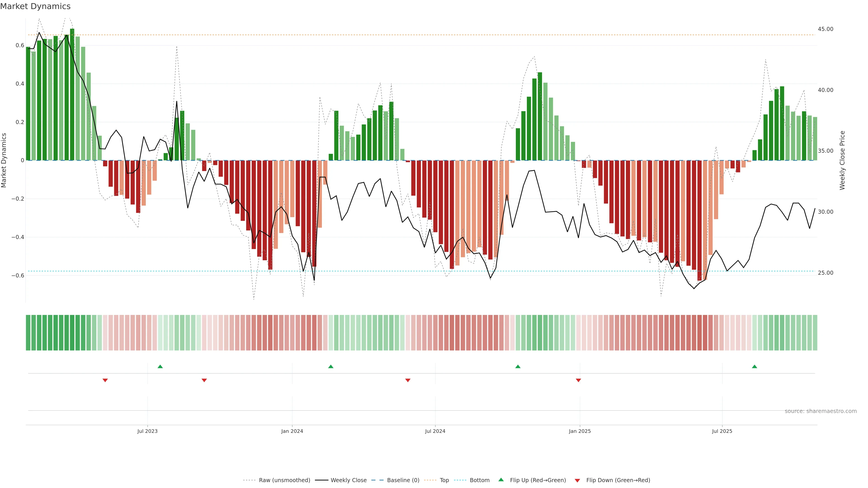
Task: Toggle 'Flip Up (Red→Green)' legend item
Action: click(x=538, y=480)
